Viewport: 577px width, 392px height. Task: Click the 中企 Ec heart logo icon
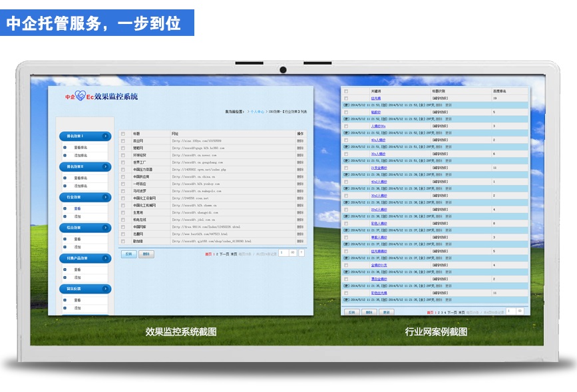pos(81,97)
